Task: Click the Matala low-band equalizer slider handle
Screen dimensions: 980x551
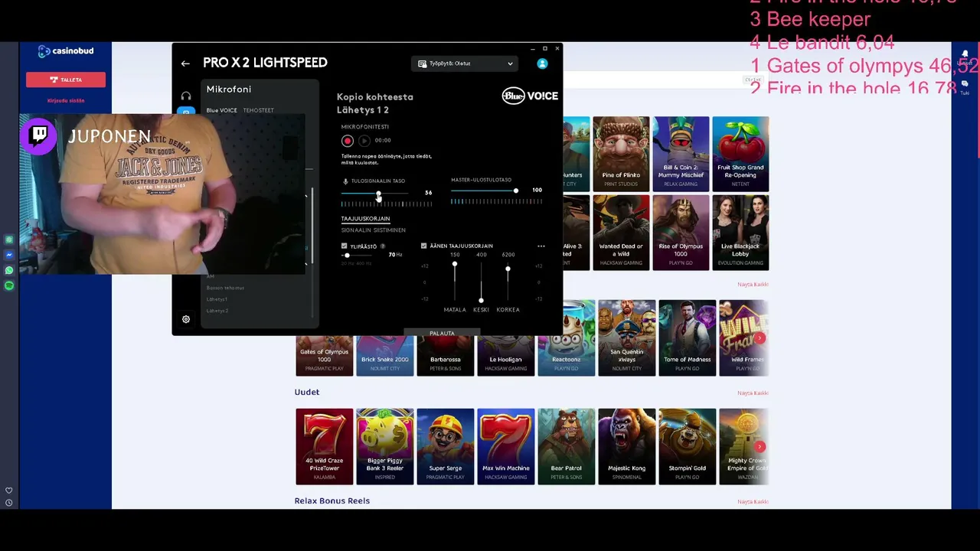Action: coord(455,266)
